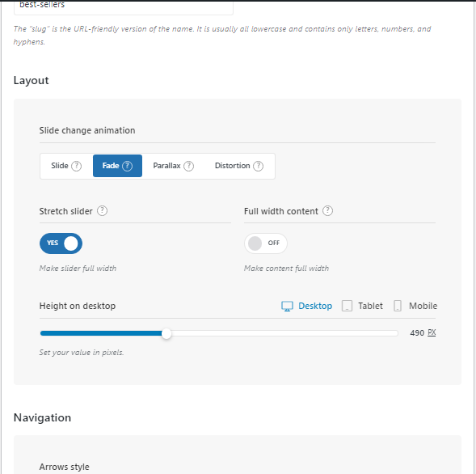476x474 pixels.
Task: Click the help icon next to Slide
Action: click(x=76, y=166)
